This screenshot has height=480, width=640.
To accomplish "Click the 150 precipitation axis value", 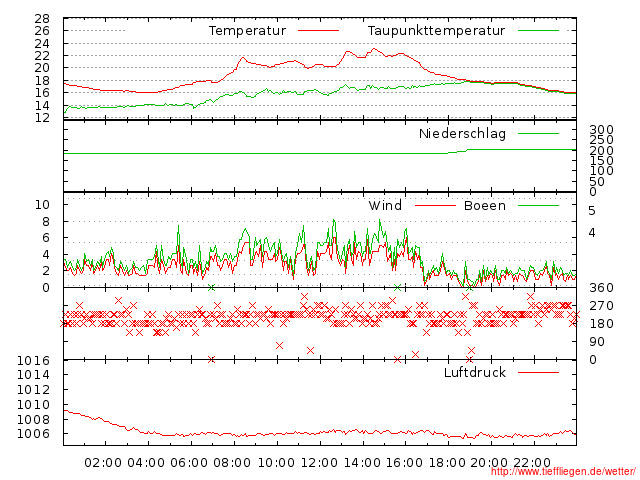I will point(601,161).
